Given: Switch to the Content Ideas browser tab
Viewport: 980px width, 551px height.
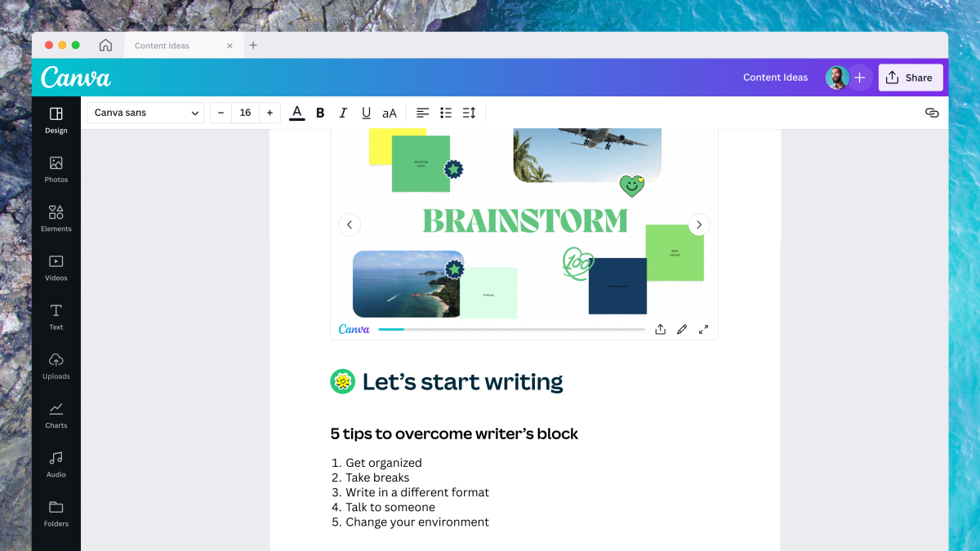Looking at the screenshot, I should point(161,46).
